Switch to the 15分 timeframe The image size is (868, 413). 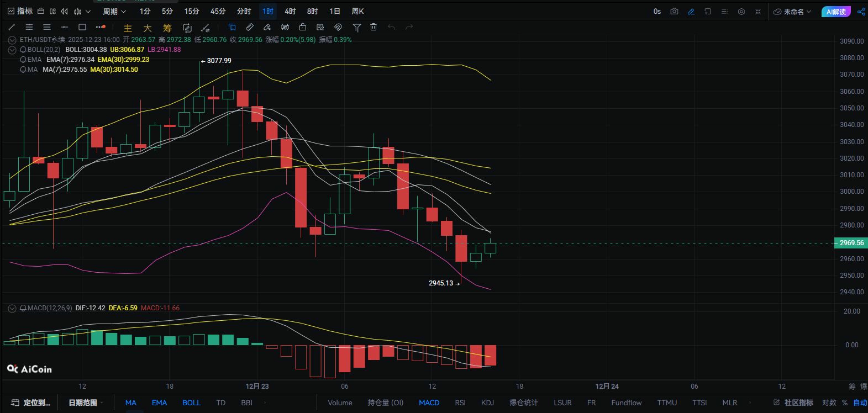[192, 11]
